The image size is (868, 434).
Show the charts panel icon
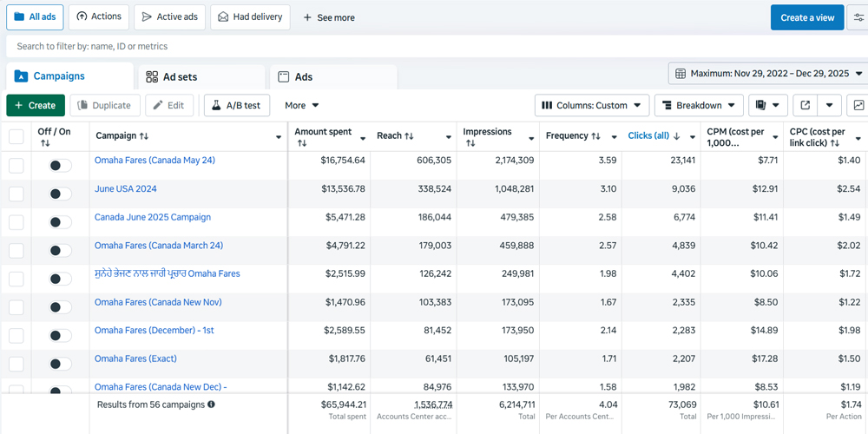point(858,105)
